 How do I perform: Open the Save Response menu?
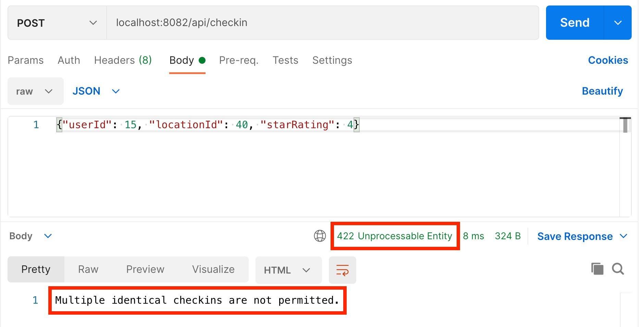coord(582,236)
